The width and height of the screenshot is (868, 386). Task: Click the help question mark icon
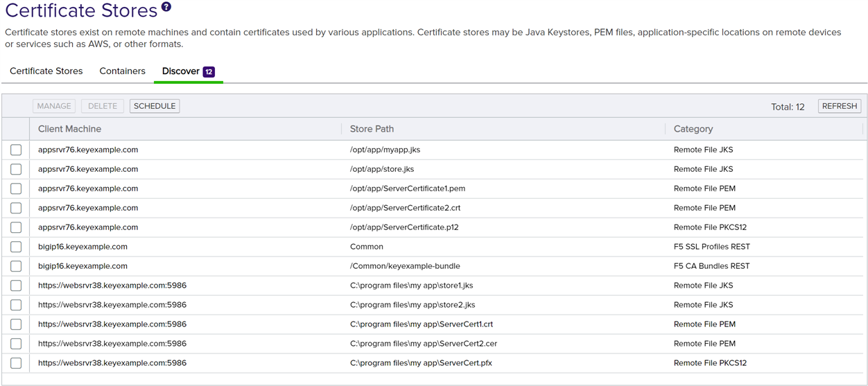tap(166, 8)
